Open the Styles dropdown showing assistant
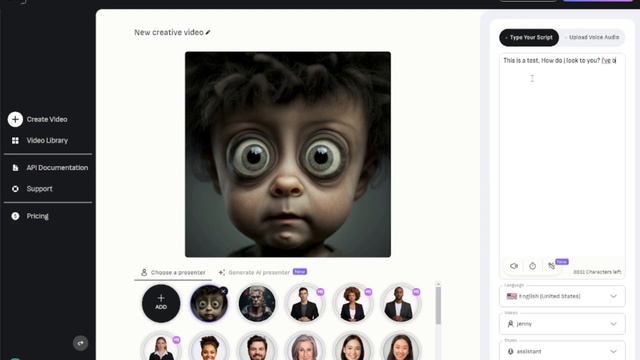 click(x=562, y=351)
